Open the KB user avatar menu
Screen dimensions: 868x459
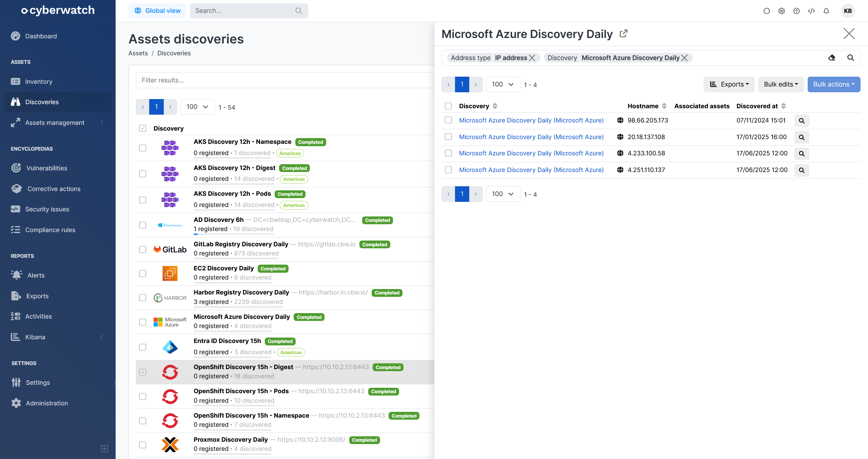(x=848, y=11)
